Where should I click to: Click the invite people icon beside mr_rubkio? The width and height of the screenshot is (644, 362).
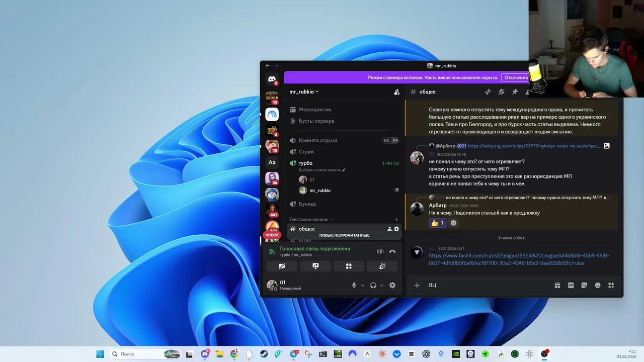point(396,92)
